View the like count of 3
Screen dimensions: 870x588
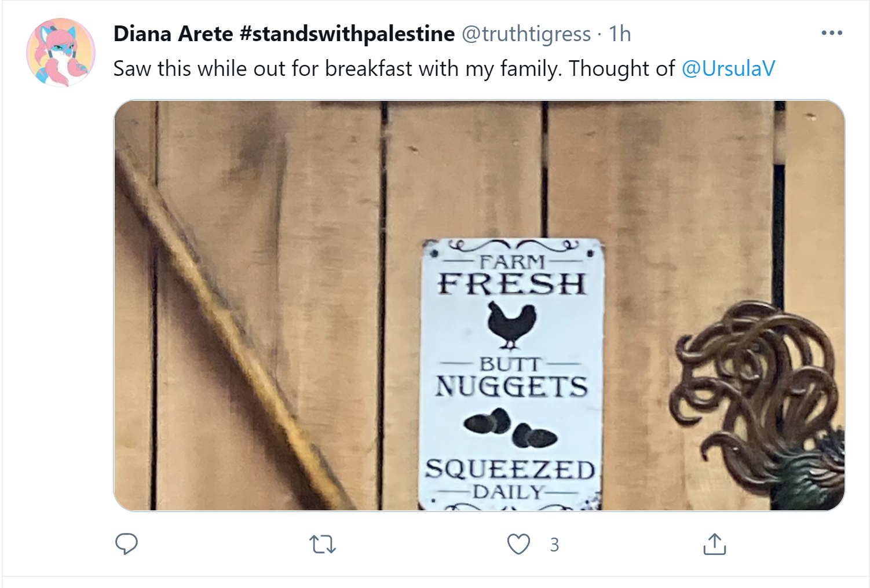[554, 545]
